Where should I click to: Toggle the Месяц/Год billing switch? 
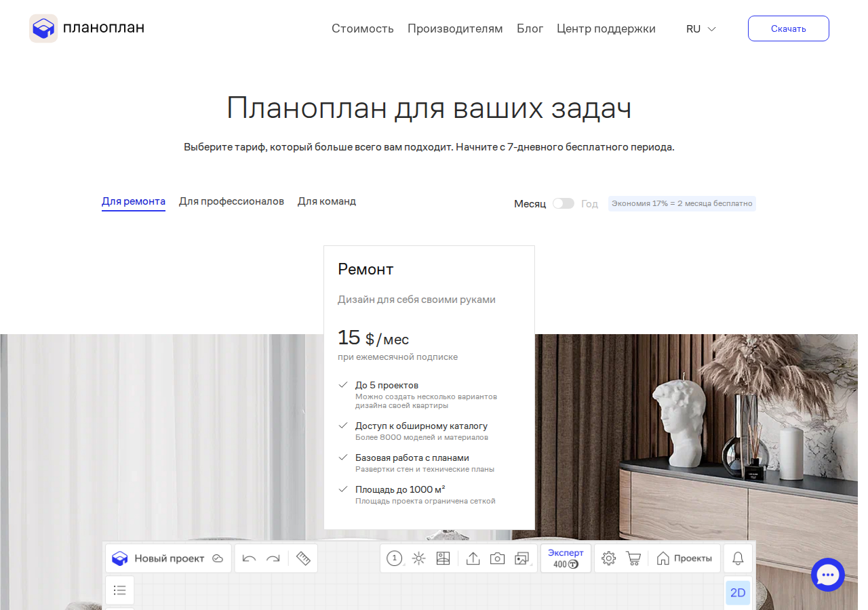(564, 203)
